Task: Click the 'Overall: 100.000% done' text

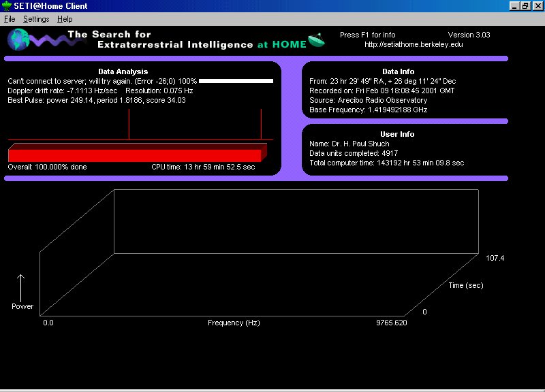Action: coord(47,167)
